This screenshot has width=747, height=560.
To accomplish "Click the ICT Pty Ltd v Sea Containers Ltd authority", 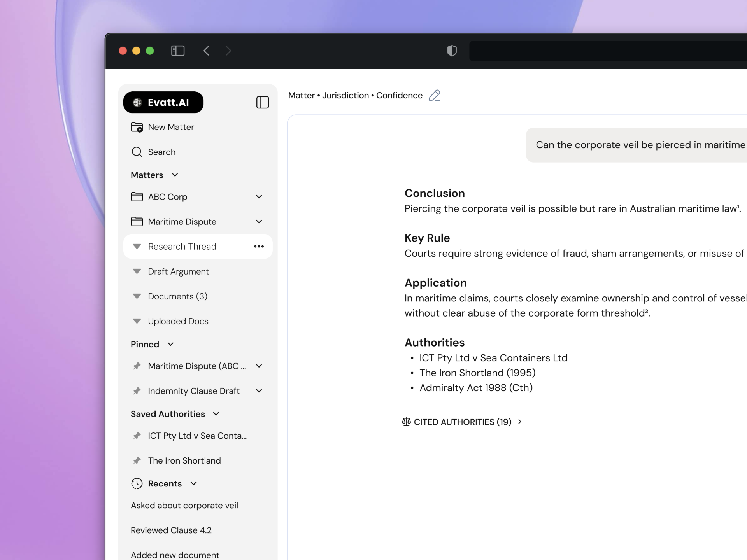I will (x=493, y=358).
